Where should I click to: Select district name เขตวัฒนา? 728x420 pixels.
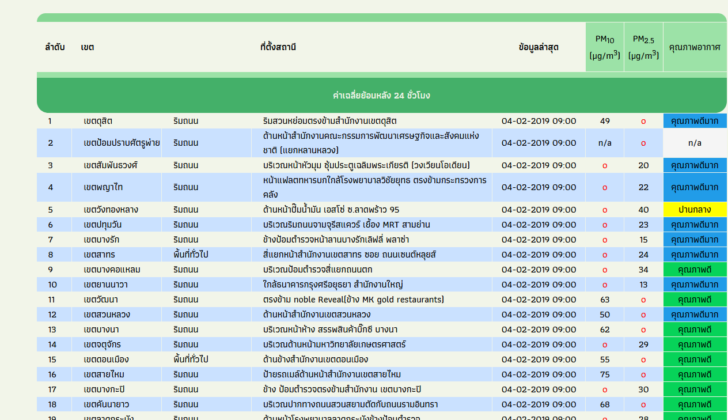100,300
